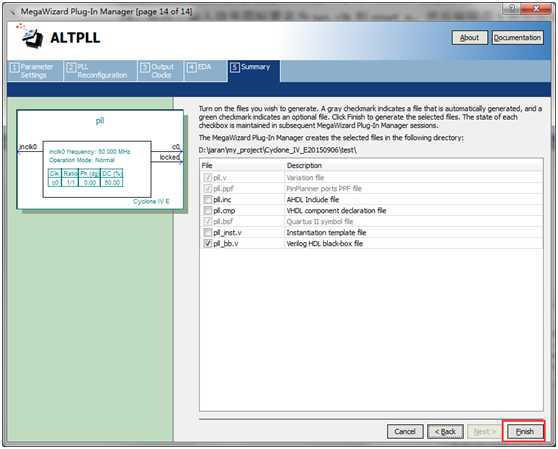Click the MegaWizard title bar icon
This screenshot has width=558, height=449.
point(12,12)
